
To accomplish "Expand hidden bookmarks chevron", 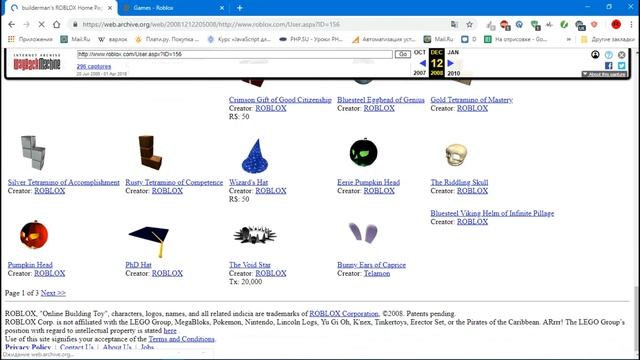I will (569, 39).
